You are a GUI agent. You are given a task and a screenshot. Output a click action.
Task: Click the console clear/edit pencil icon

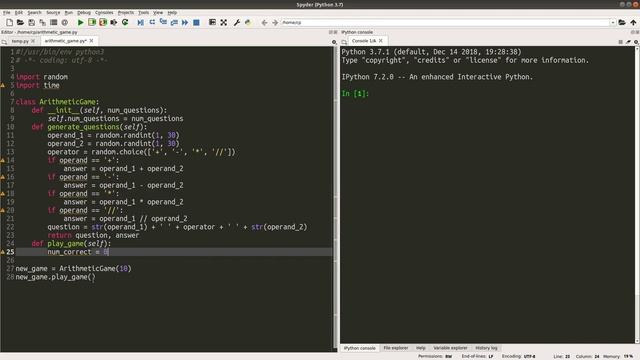[x=628, y=42]
